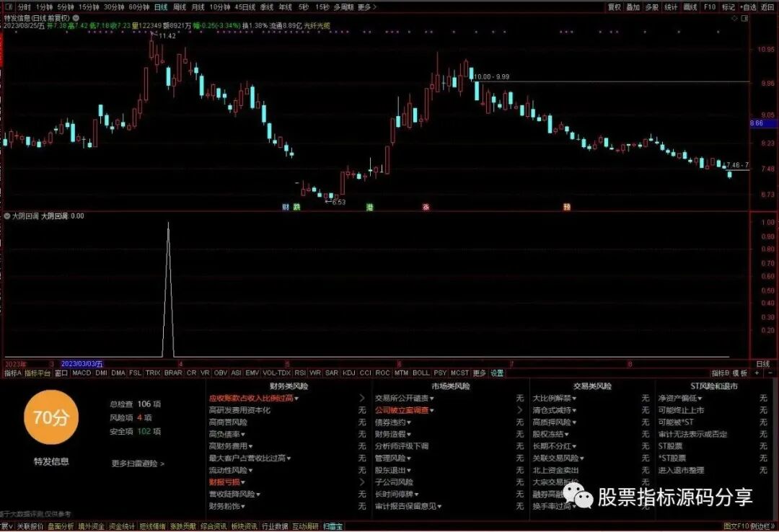Toggle 复权 button
779x532 pixels.
[x=615, y=7]
